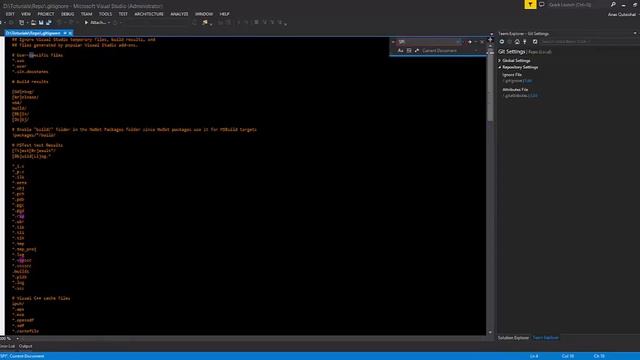
Task: Open the TOOLS menu
Action: click(105, 14)
